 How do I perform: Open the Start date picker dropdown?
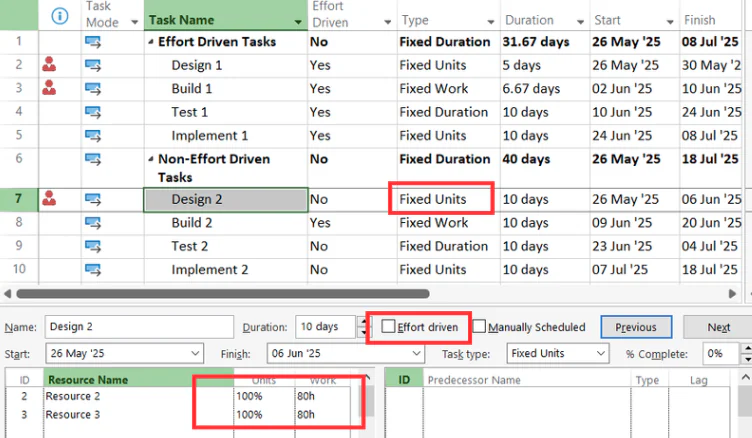point(195,354)
